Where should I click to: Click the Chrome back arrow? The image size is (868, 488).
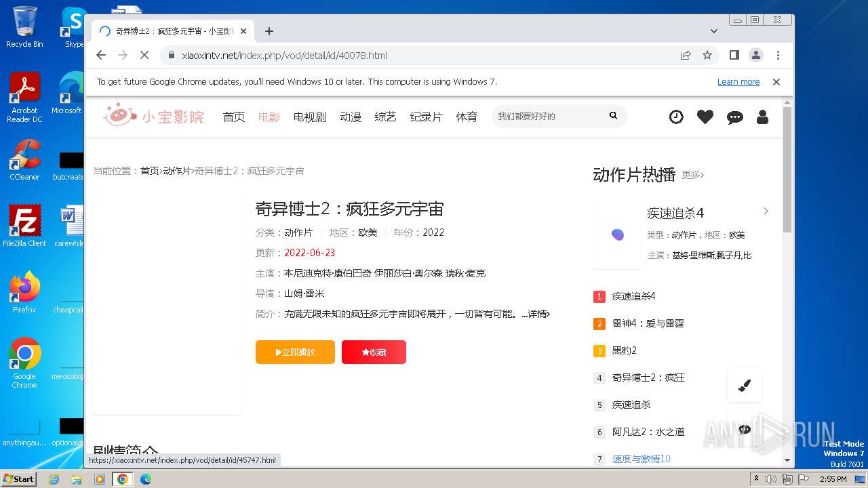point(101,55)
